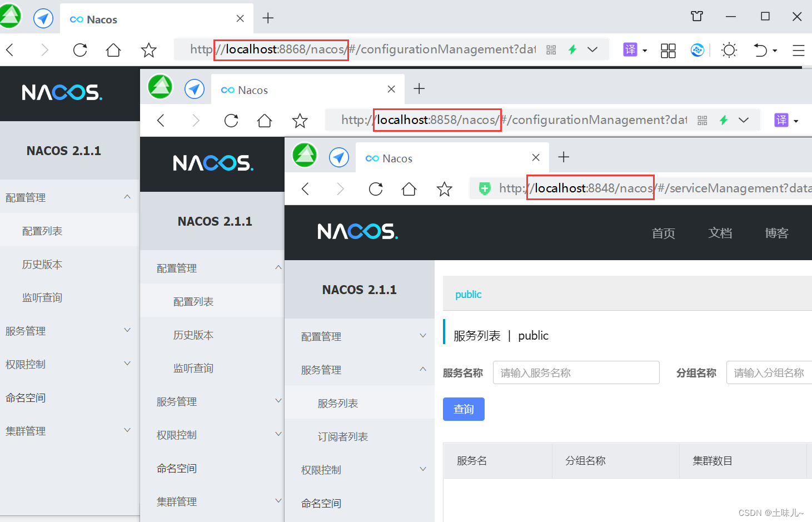Viewport: 812px width, 522px height.
Task: Click green shield security icon in 8848 address bar
Action: 485,188
